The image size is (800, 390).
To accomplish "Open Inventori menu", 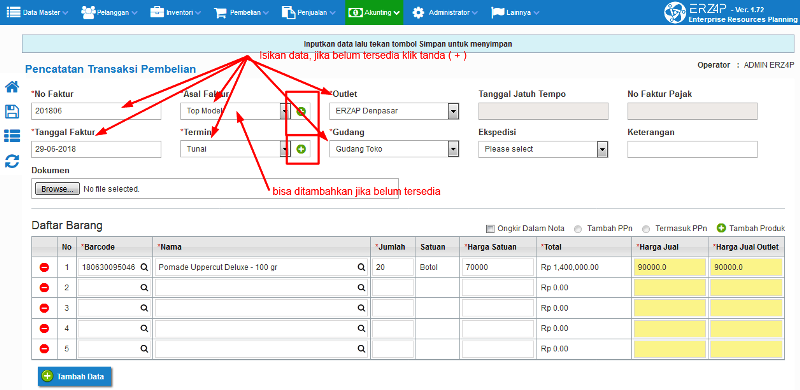I will (176, 12).
